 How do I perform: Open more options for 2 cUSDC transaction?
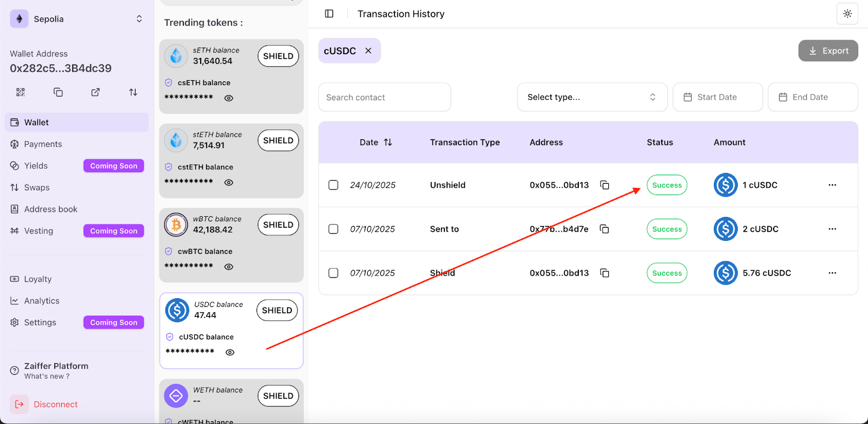tap(832, 229)
